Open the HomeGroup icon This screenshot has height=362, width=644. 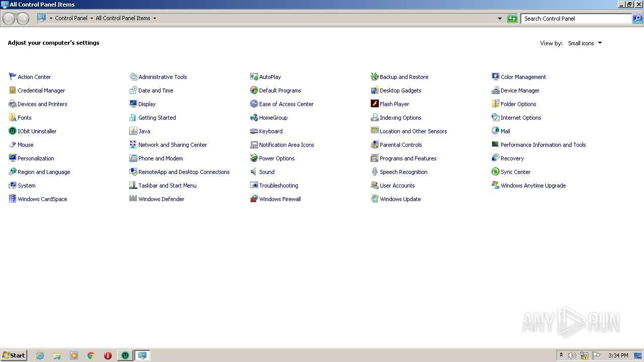click(x=254, y=117)
